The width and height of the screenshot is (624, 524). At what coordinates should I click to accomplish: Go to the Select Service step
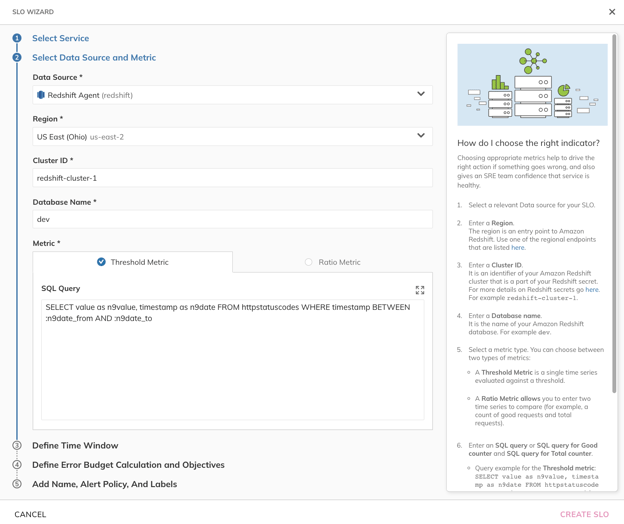pyautogui.click(x=60, y=38)
